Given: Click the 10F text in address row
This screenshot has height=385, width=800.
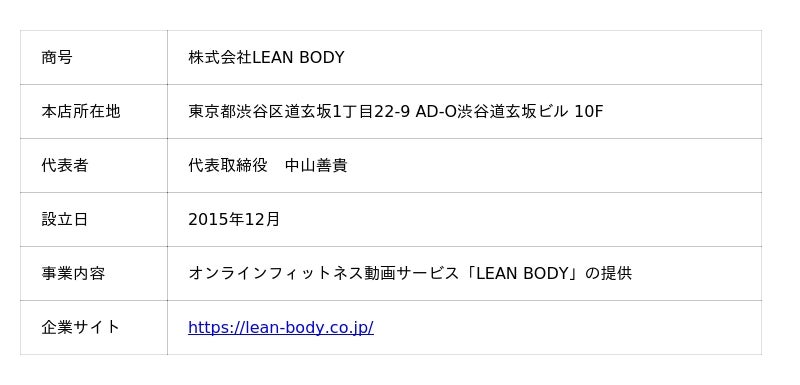Looking at the screenshot, I should (x=589, y=112).
